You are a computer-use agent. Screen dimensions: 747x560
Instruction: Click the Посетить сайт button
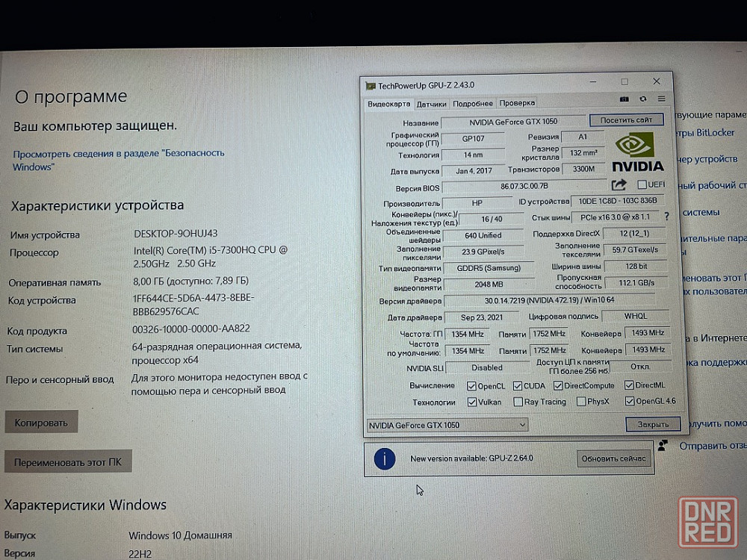pos(626,120)
